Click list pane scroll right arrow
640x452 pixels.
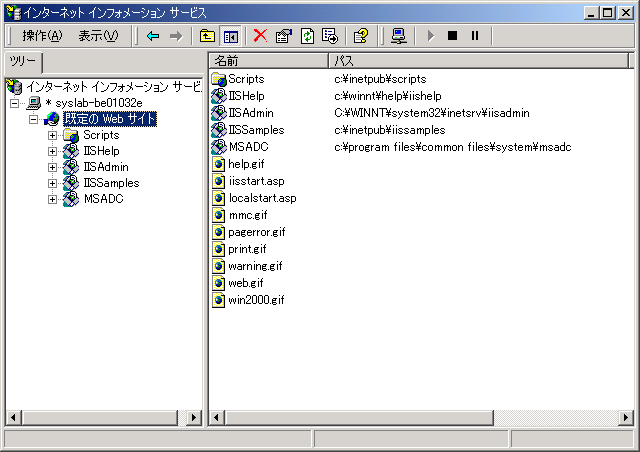625,417
